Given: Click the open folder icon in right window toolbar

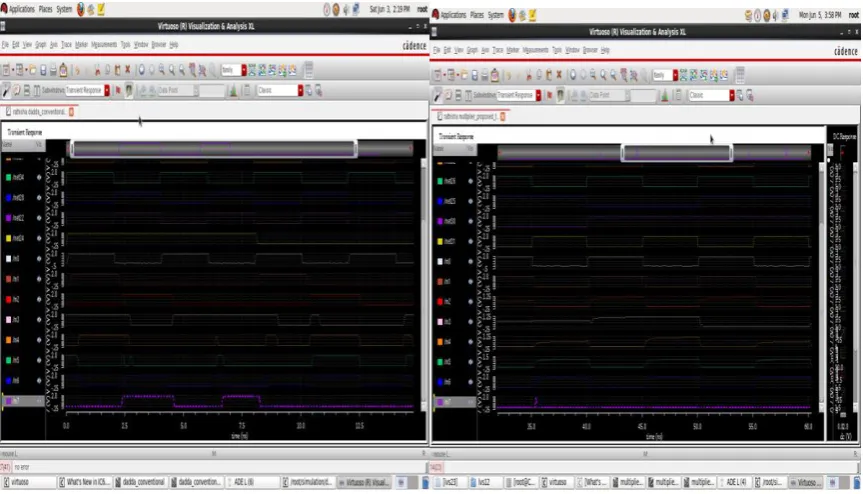Looking at the screenshot, I should (x=464, y=75).
